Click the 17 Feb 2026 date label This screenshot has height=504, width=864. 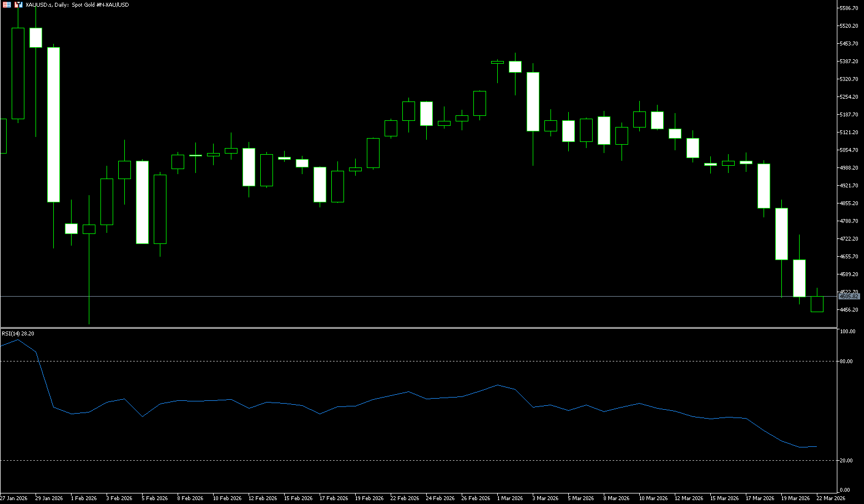click(x=334, y=498)
